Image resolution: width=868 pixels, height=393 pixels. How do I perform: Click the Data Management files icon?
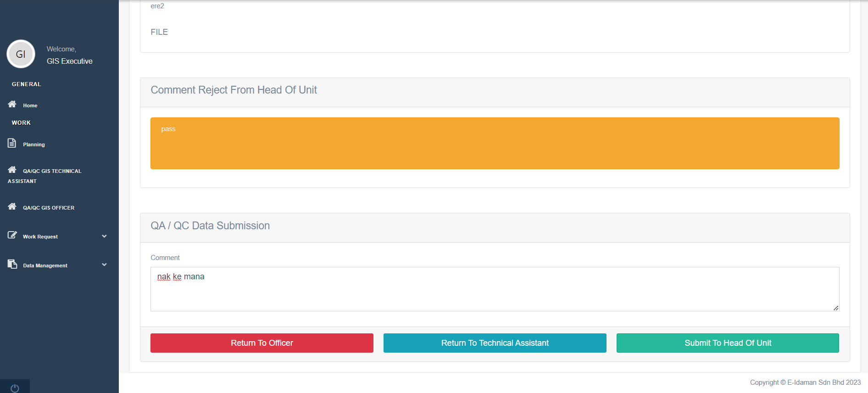click(x=12, y=265)
